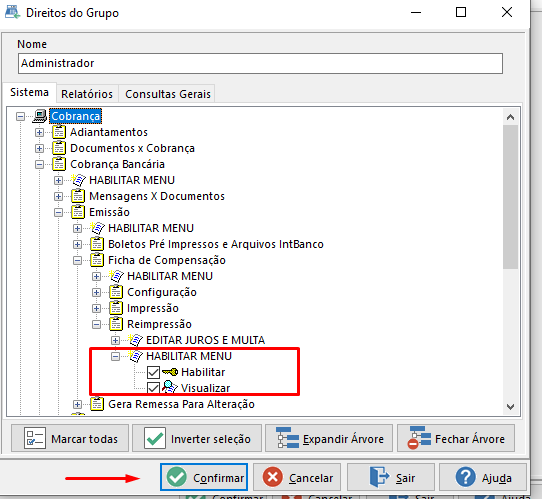The image size is (542, 499).
Task: Click the Ficha de Compensação notepad icon
Action: pyautogui.click(x=97, y=260)
